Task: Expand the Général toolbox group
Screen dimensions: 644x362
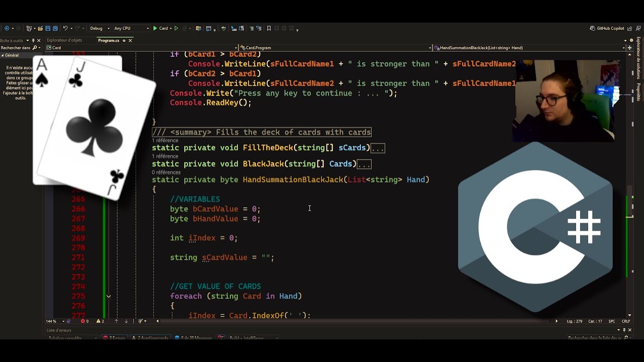Action: click(3, 55)
